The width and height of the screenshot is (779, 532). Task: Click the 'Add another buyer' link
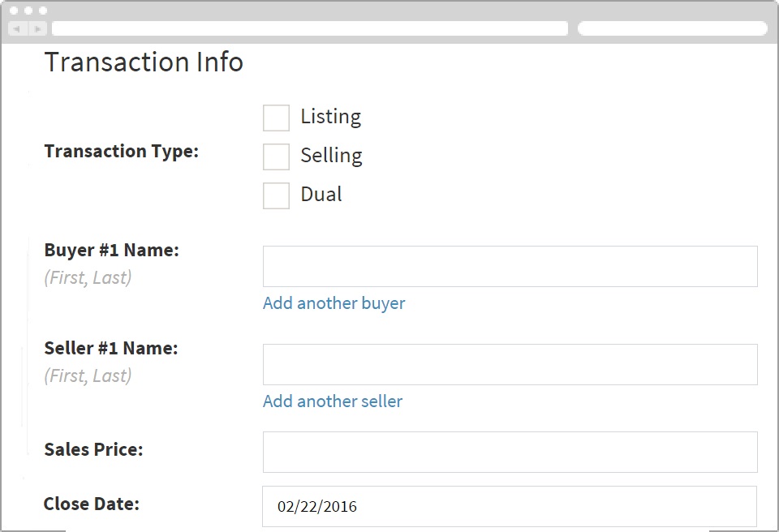click(x=334, y=303)
